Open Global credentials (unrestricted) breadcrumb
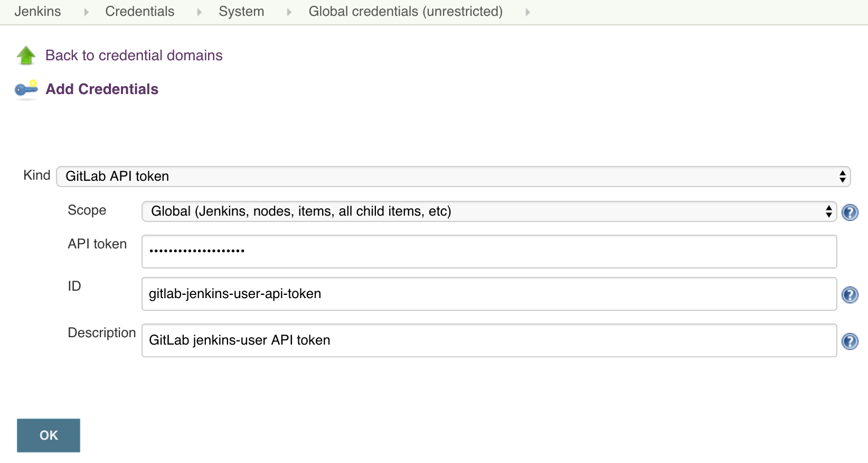This screenshot has width=868, height=463. point(405,12)
